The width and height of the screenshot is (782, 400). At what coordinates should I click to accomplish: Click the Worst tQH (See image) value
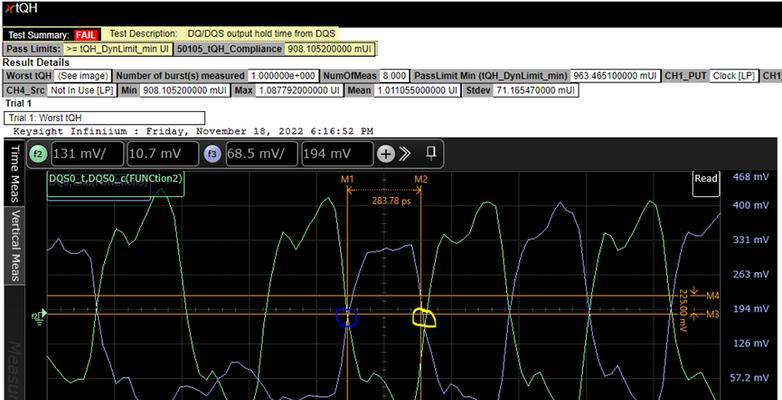click(x=82, y=76)
